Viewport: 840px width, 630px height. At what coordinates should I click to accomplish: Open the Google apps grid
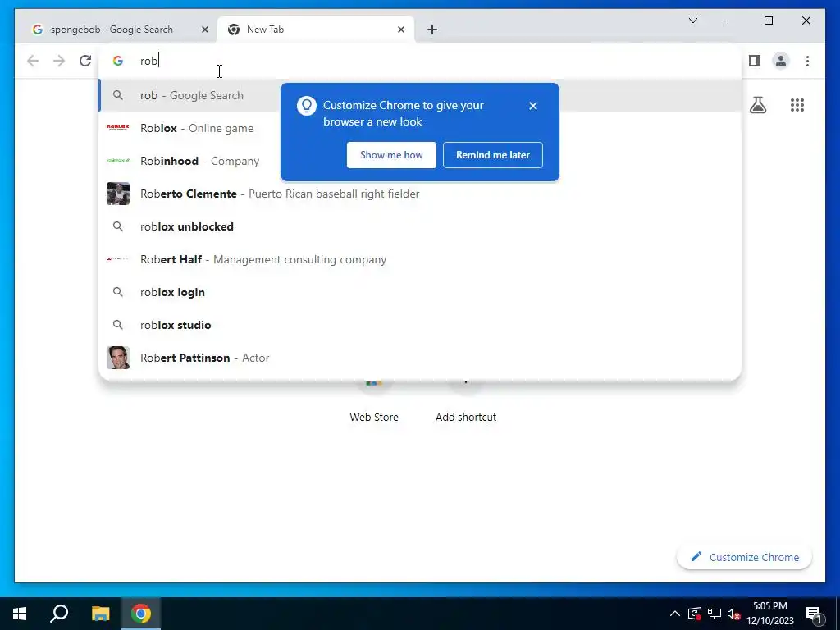(797, 105)
